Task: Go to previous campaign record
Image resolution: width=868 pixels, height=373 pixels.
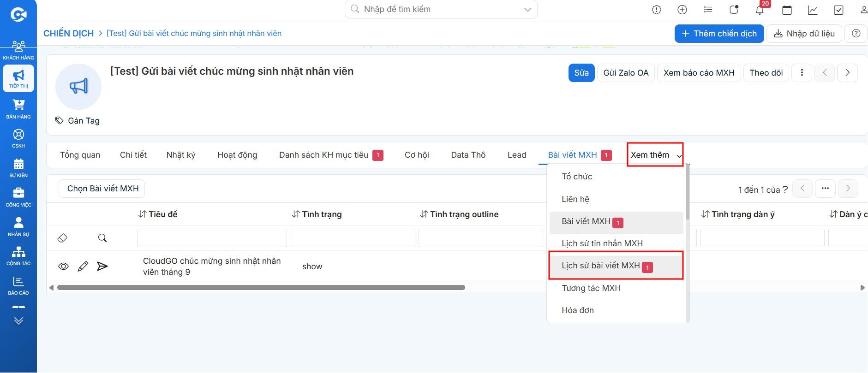Action: pos(825,73)
